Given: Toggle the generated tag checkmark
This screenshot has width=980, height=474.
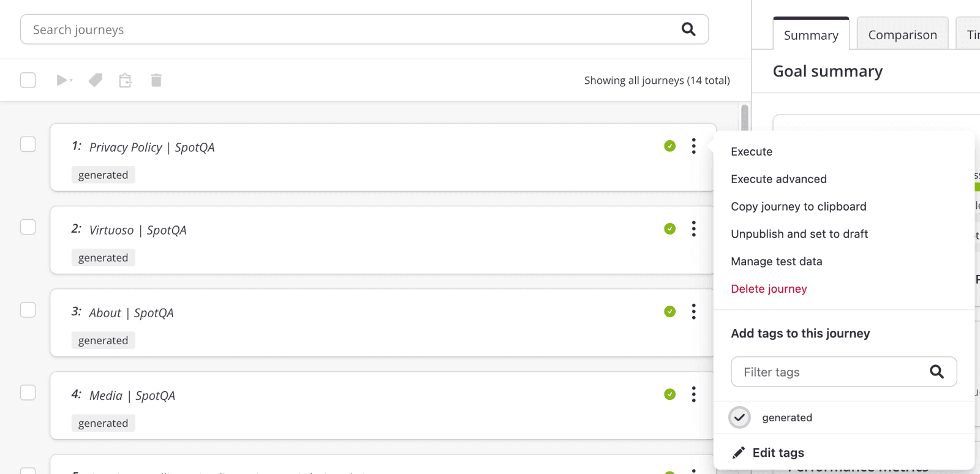Looking at the screenshot, I should pyautogui.click(x=739, y=418).
